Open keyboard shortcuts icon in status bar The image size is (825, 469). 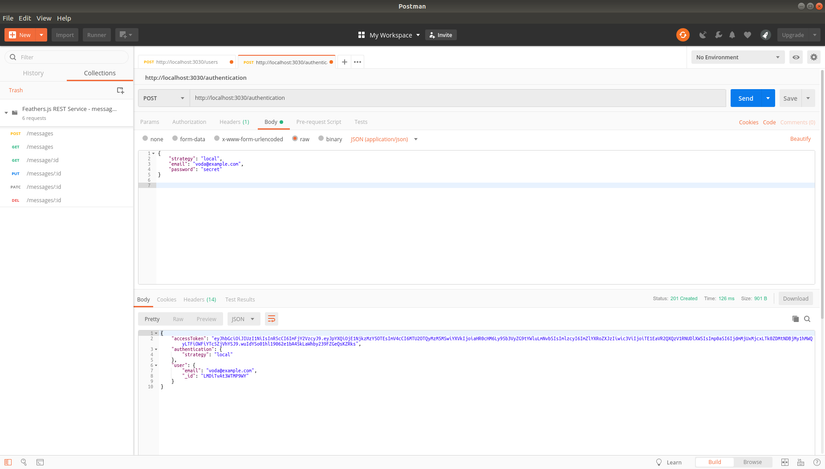[x=800, y=462]
